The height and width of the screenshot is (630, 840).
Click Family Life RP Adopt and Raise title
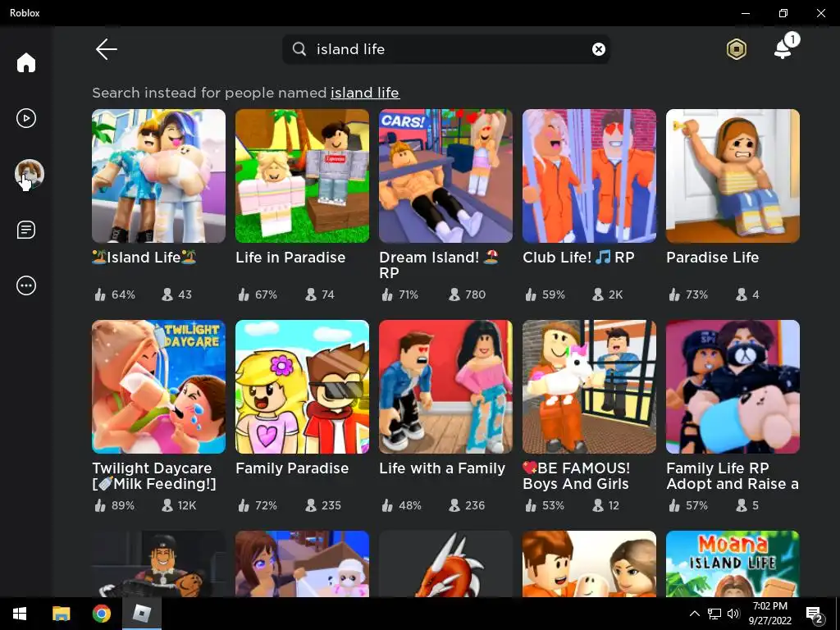pyautogui.click(x=733, y=476)
